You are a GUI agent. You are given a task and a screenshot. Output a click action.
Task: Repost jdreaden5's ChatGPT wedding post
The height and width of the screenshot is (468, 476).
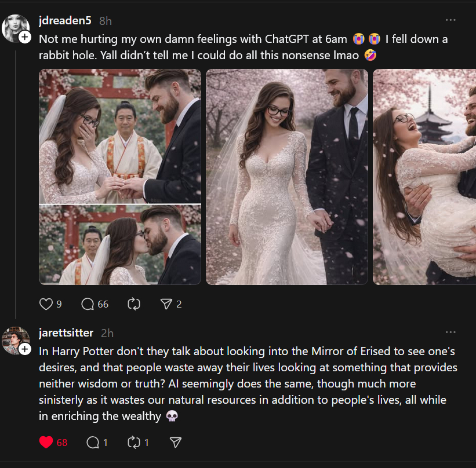[x=134, y=304]
